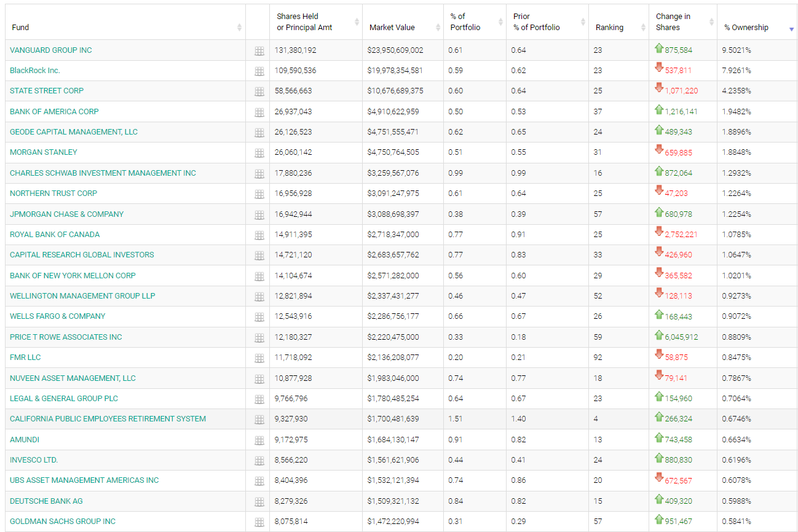This screenshot has height=532, width=798.
Task: Open INVESCO LTD. fund link
Action: 34,460
